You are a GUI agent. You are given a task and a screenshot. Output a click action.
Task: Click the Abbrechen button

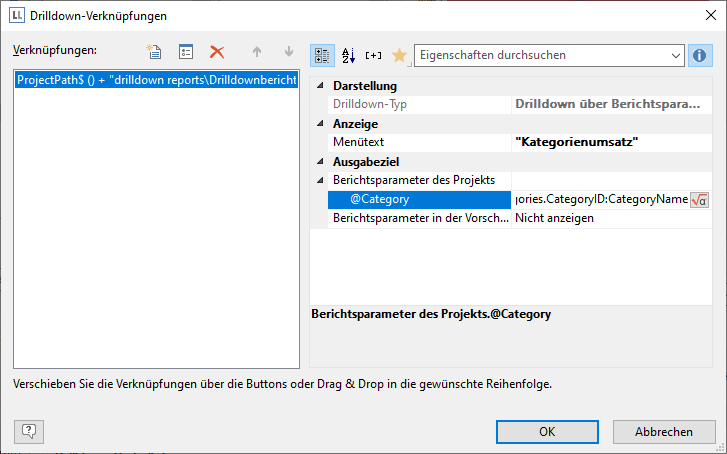click(x=663, y=431)
